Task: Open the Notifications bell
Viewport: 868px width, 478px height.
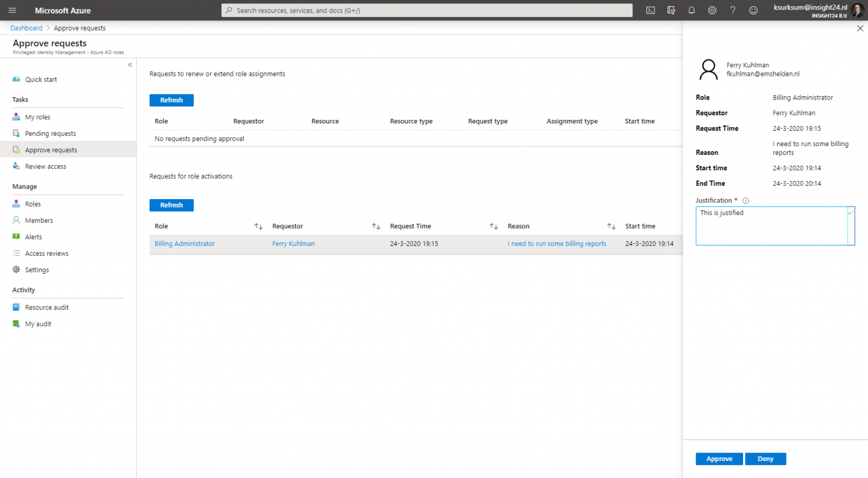Action: (x=691, y=10)
